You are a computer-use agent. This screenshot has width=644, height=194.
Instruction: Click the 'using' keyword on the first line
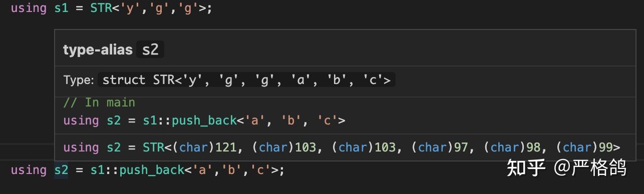(29, 8)
